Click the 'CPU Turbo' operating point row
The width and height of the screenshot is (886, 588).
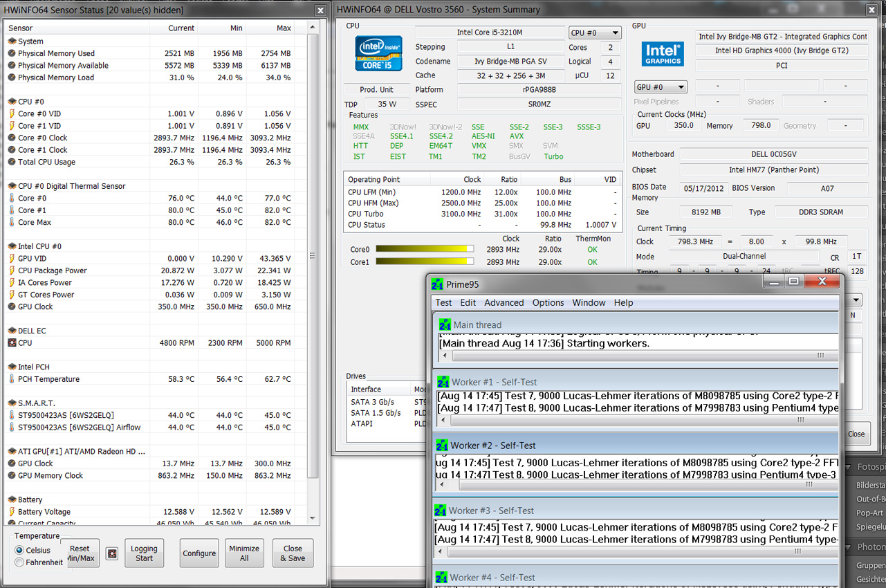[482, 214]
